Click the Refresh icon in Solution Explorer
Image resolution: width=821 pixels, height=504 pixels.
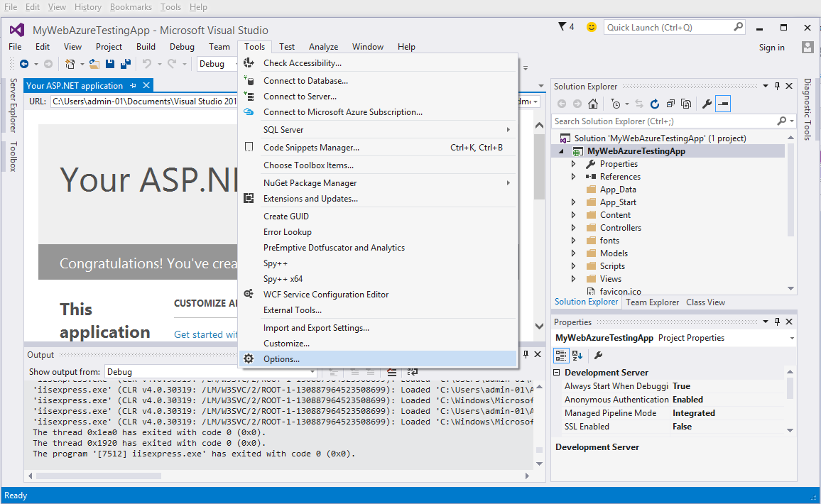[655, 104]
